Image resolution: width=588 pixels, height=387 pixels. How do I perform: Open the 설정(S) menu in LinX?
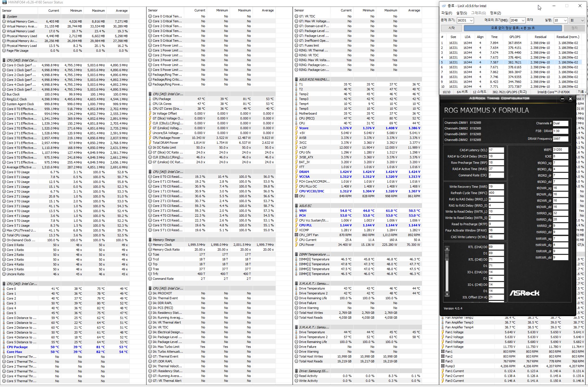[461, 13]
